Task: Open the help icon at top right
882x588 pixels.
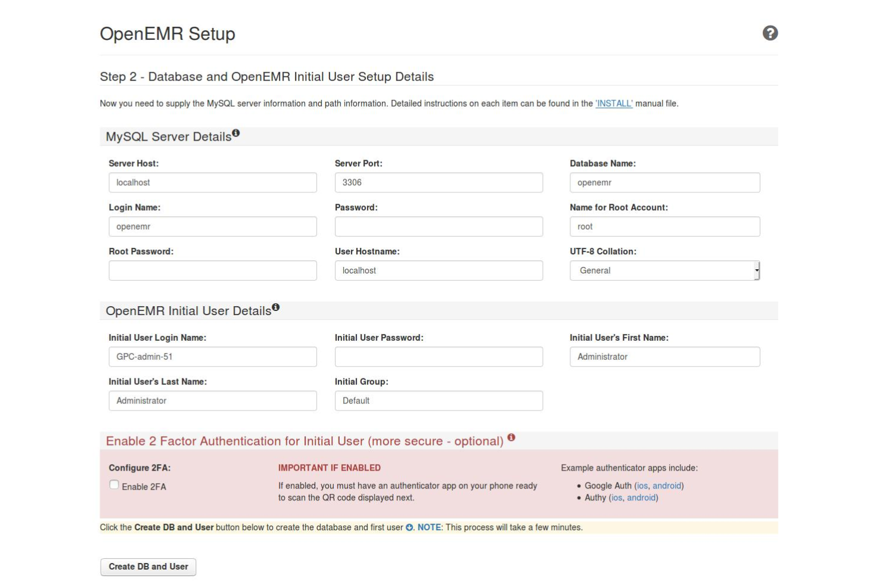Action: (771, 33)
